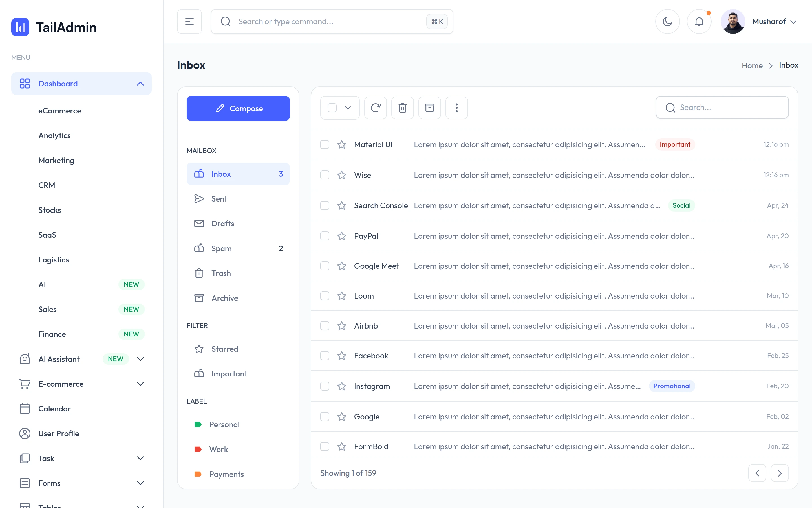Screen dimensions: 812x508
Task: Open the Stocks dashboard item
Action: pyautogui.click(x=50, y=210)
